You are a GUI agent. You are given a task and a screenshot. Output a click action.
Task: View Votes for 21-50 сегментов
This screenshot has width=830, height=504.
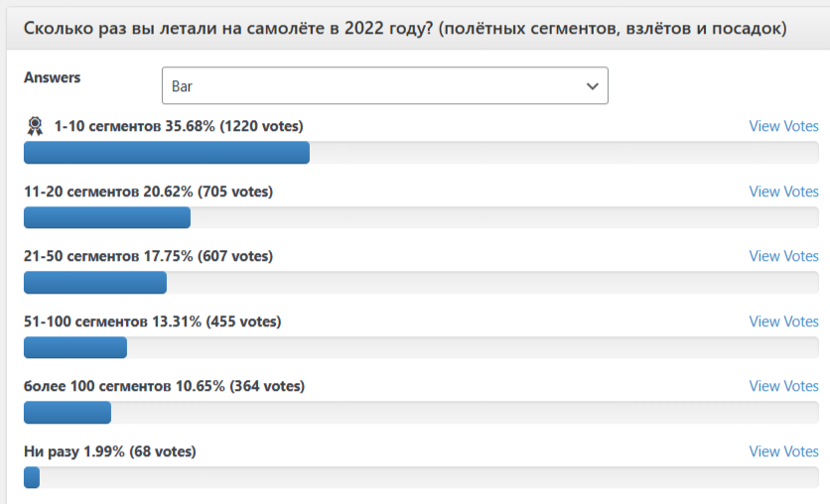(783, 256)
